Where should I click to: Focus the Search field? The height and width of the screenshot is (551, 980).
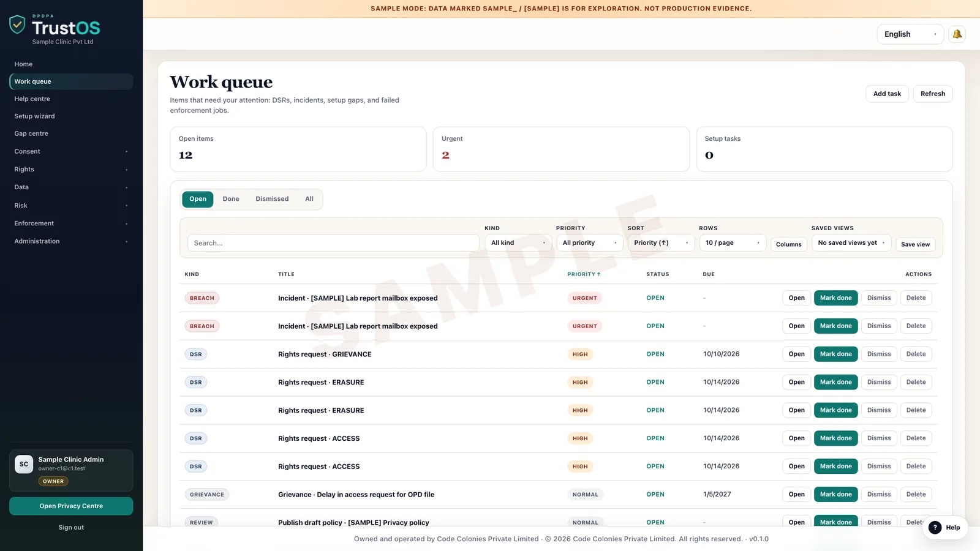333,243
